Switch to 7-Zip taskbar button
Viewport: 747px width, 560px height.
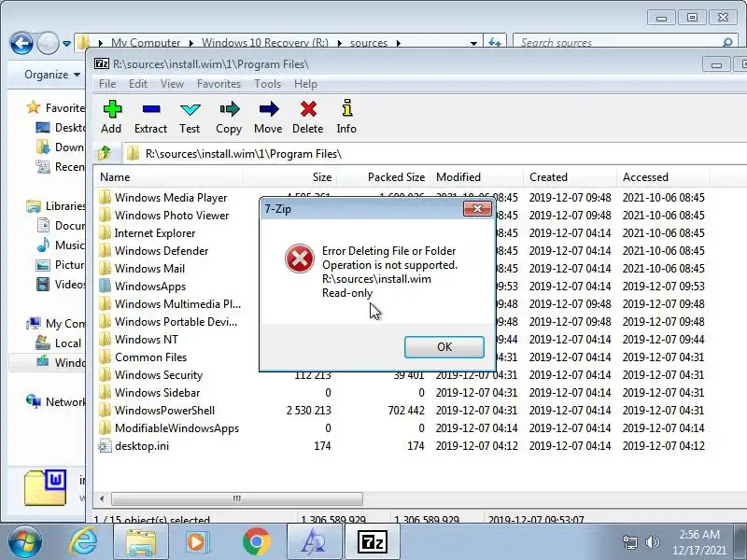tap(372, 542)
